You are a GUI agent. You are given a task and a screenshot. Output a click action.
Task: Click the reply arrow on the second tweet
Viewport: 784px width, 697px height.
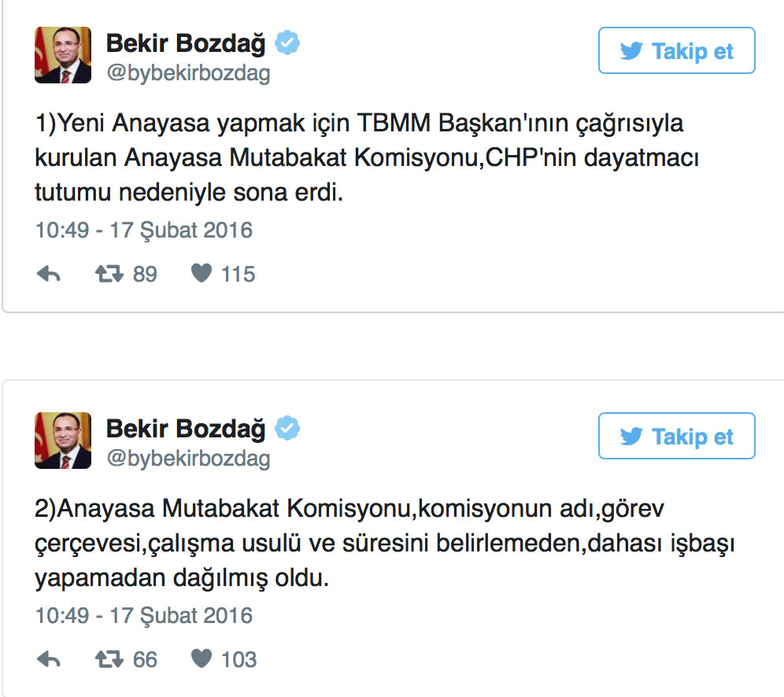coord(49,658)
